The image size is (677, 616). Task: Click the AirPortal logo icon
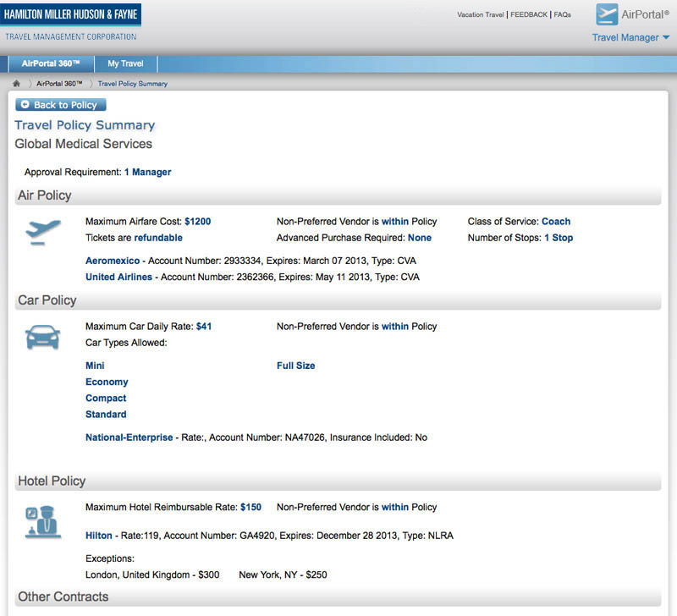click(x=607, y=14)
